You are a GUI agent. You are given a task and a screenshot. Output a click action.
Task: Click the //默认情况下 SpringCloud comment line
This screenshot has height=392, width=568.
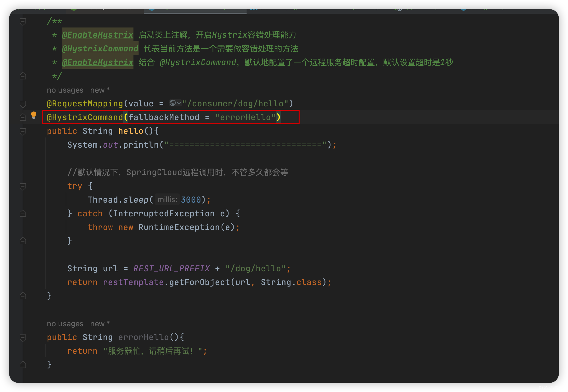[x=178, y=172]
